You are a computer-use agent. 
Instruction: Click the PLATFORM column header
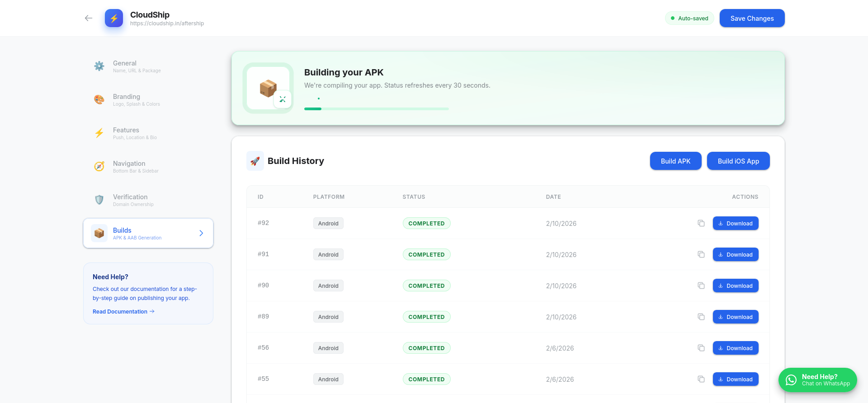coord(329,197)
